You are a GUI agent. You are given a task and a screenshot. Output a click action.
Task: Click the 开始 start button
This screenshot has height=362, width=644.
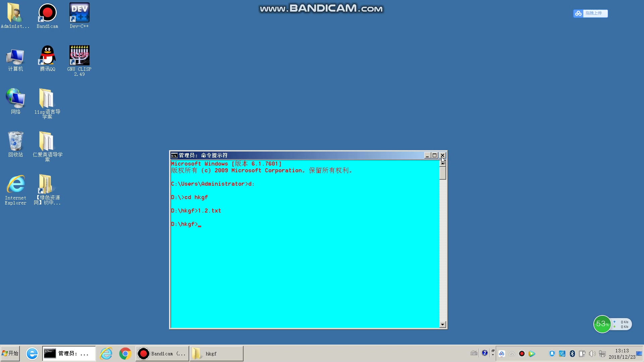pos(10,353)
